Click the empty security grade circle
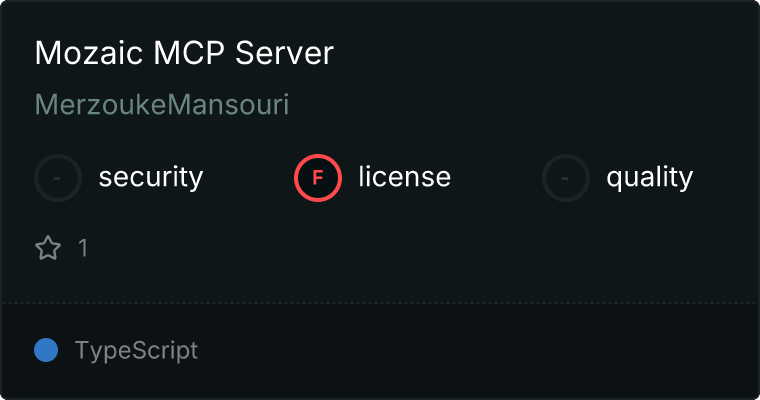The height and width of the screenshot is (400, 760). point(58,178)
